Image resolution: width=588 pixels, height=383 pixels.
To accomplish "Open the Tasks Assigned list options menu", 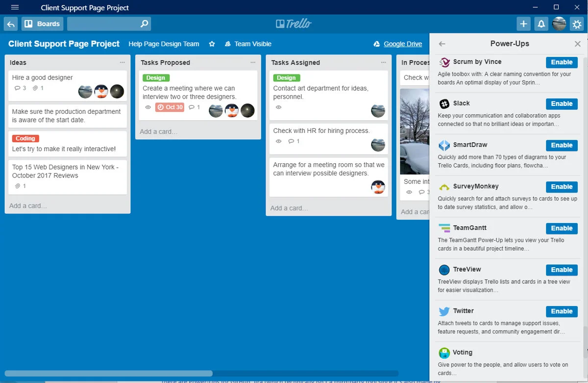I will tap(383, 63).
